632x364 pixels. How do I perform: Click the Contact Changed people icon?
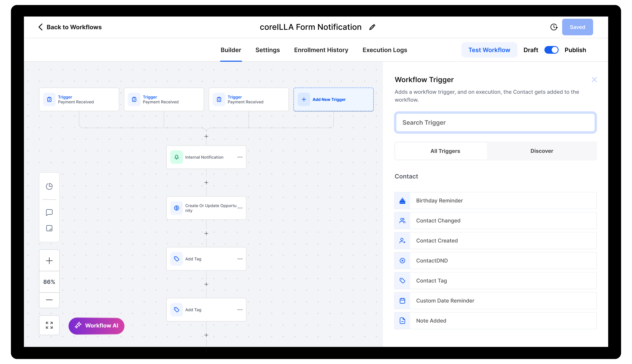click(402, 221)
